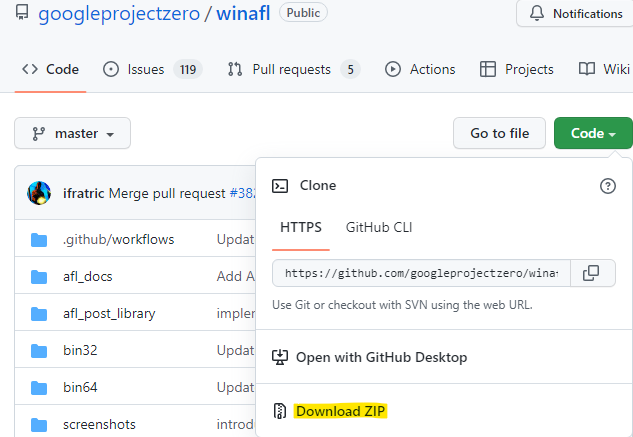Click the folder icon next to afl_post_library
Image resolution: width=633 pixels, height=437 pixels.
coord(39,314)
